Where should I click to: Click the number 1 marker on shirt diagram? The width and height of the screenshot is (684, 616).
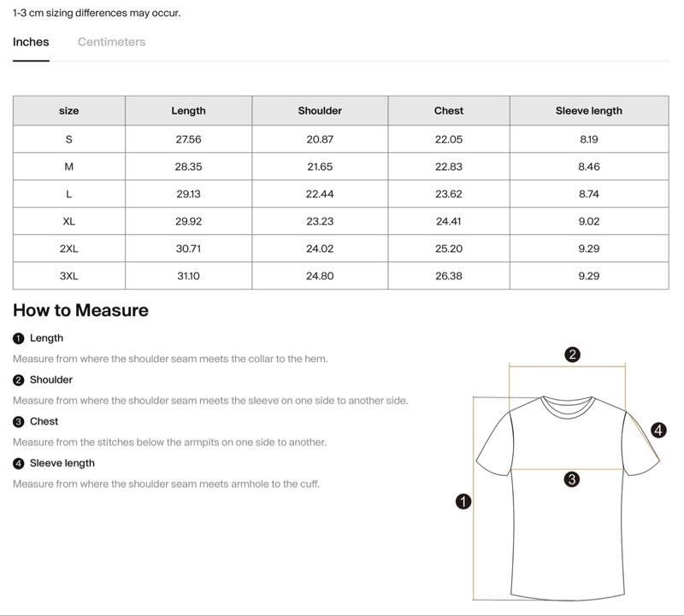coord(463,502)
